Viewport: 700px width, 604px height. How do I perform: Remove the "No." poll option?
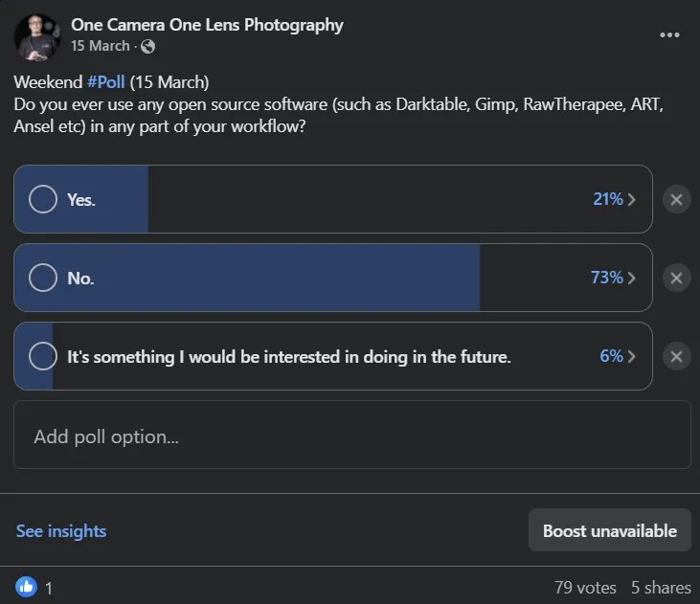click(x=676, y=278)
